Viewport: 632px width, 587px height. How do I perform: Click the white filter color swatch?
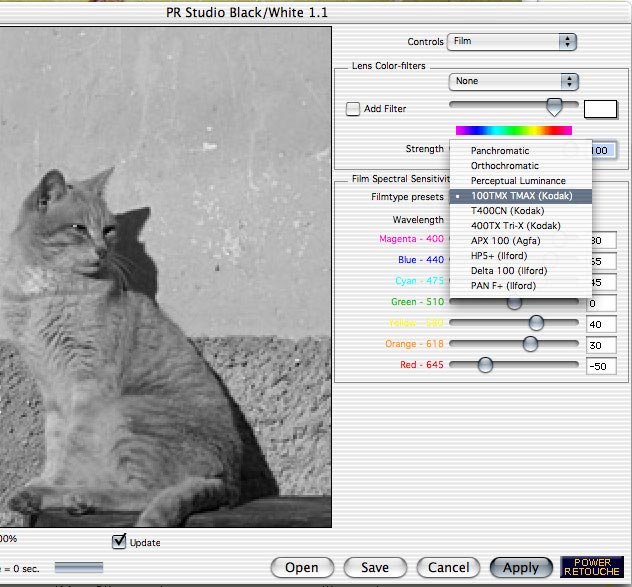click(600, 109)
